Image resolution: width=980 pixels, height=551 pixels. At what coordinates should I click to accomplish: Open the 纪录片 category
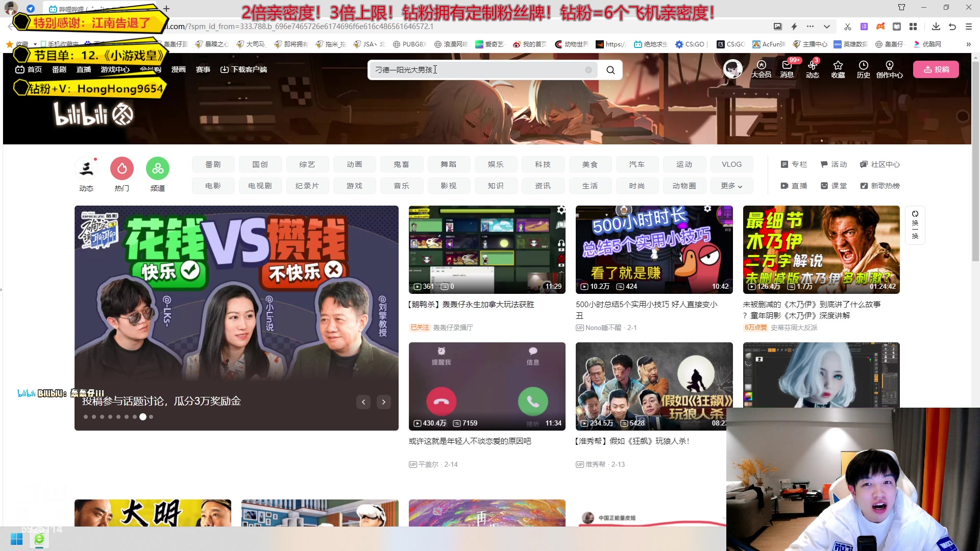coord(307,186)
